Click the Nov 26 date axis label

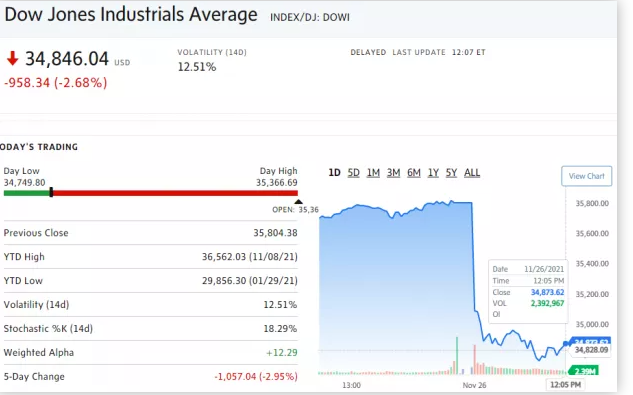pos(474,385)
